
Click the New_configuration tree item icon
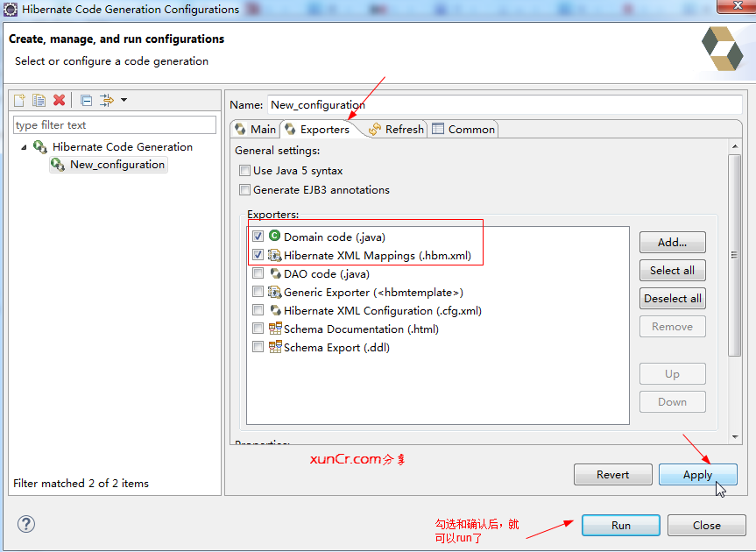pyautogui.click(x=58, y=165)
